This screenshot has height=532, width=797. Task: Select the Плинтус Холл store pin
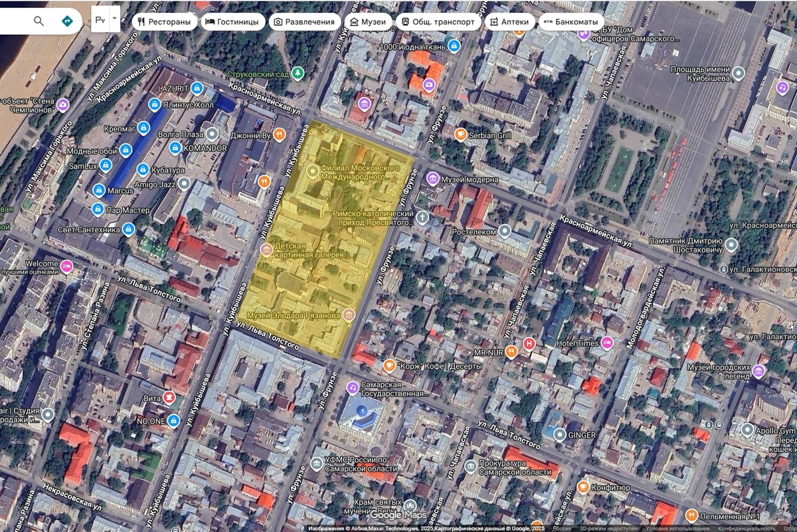click(154, 104)
